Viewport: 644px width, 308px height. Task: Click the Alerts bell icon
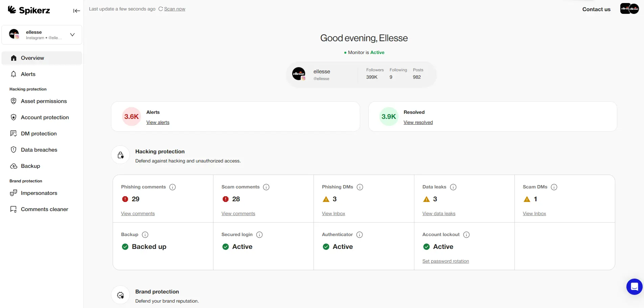click(x=14, y=74)
